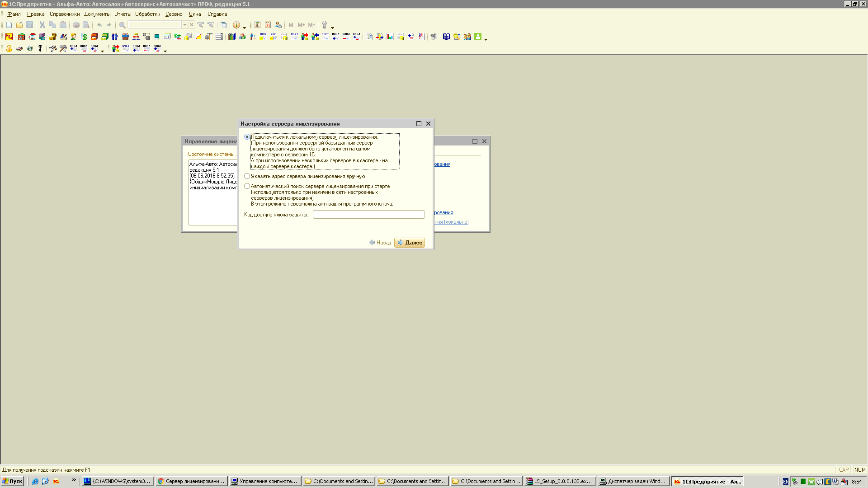
Task: Expand the dropdown arrow next to wrench icon
Action: 333,28
